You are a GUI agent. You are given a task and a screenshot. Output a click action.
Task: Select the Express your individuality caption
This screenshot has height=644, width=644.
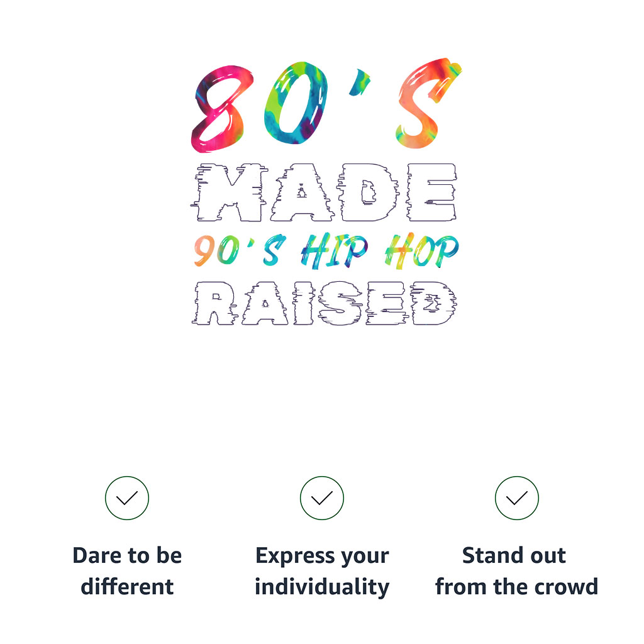pos(322,572)
